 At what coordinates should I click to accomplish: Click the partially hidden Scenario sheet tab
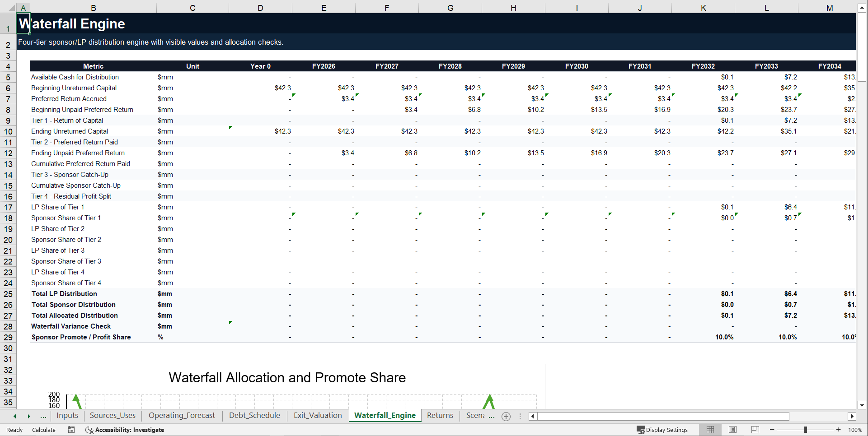(475, 416)
